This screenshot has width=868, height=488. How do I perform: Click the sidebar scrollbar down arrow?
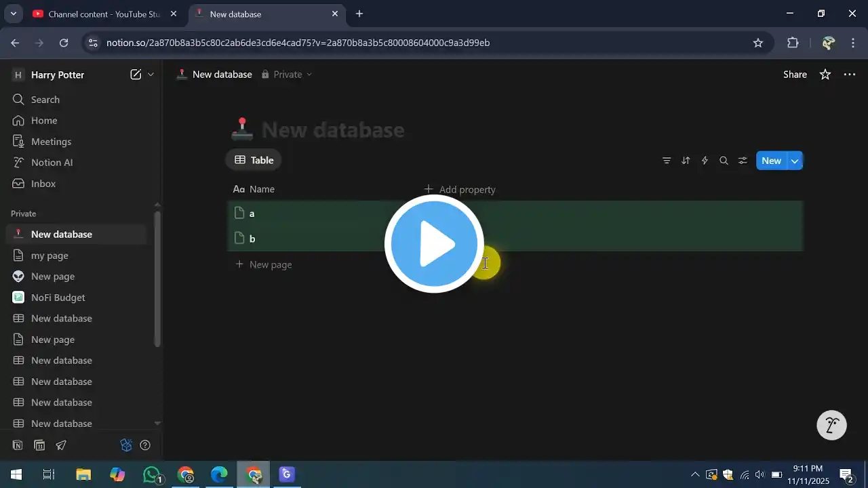[x=157, y=423]
